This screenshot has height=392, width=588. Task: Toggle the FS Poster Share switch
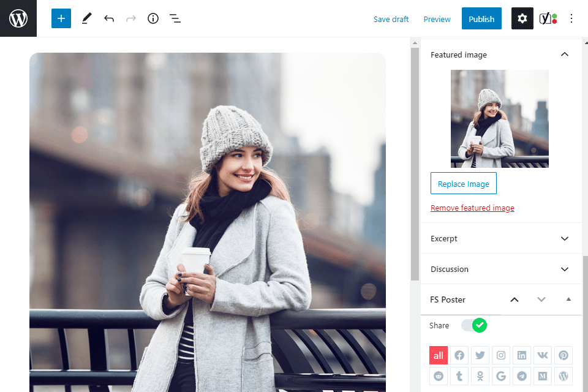point(474,325)
